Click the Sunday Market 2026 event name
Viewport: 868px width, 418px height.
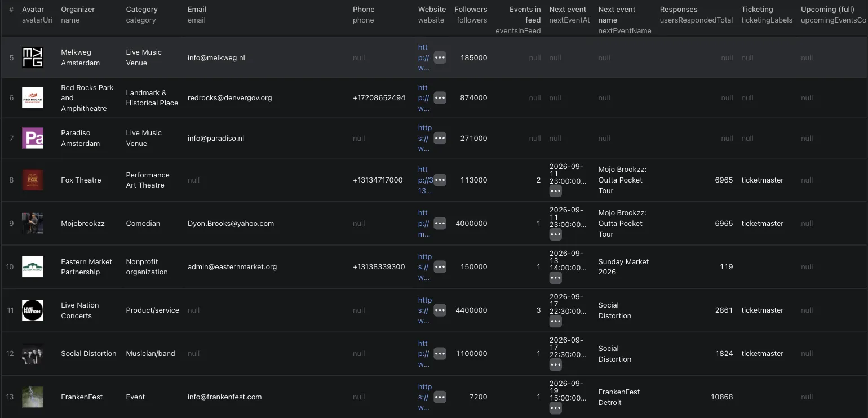[x=623, y=266]
